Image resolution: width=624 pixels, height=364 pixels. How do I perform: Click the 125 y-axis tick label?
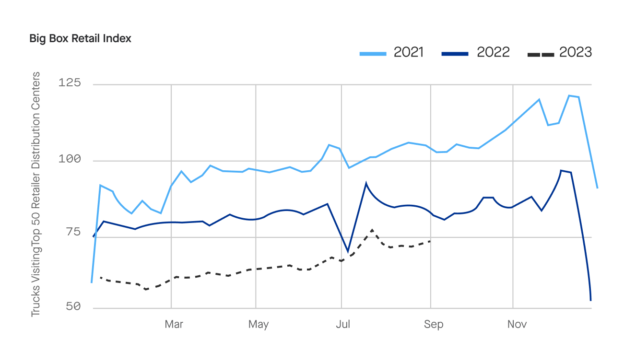pyautogui.click(x=70, y=83)
